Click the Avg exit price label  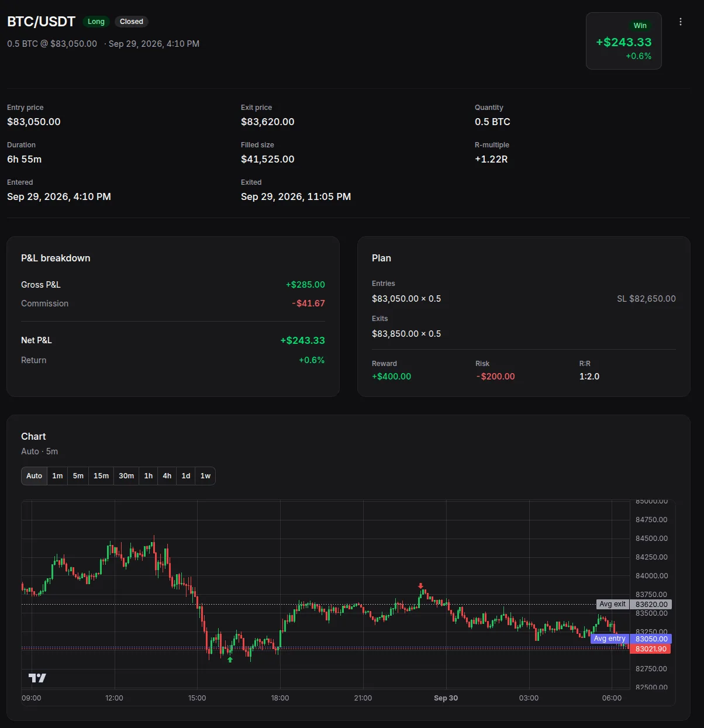612,604
